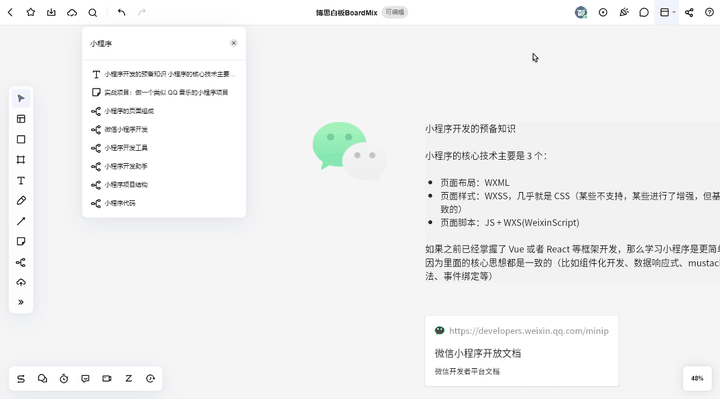This screenshot has height=399, width=720.
Task: Start the timer icon in bottom toolbar
Action: [64, 379]
